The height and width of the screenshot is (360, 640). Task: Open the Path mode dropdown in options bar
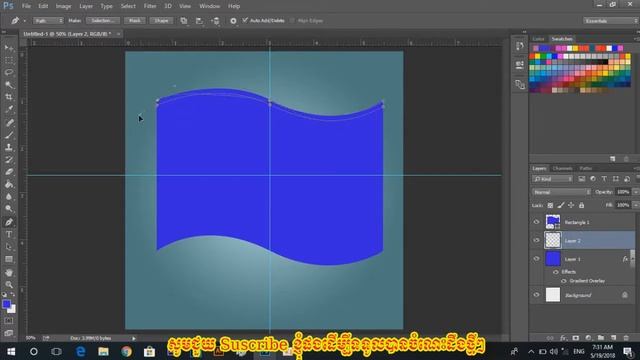point(48,20)
